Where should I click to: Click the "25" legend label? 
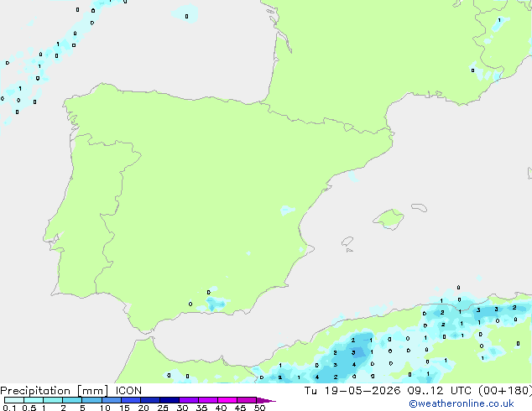point(163,408)
